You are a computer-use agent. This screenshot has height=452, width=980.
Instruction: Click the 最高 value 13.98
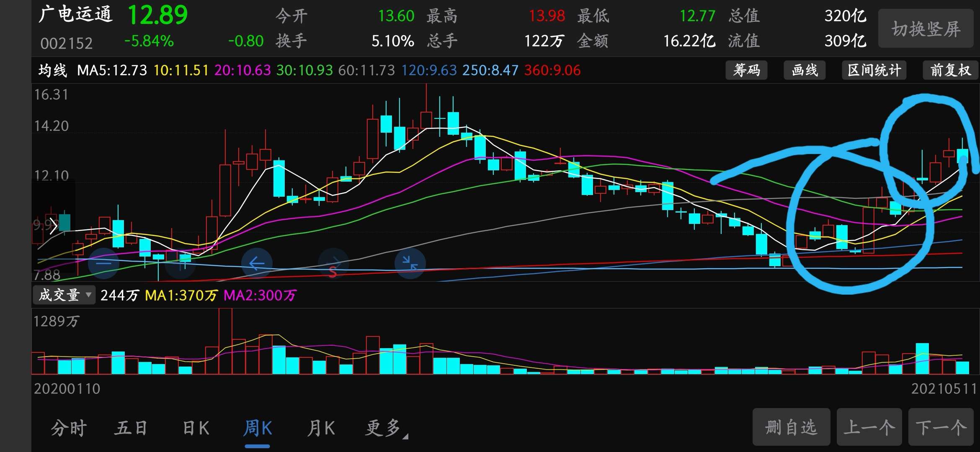(x=547, y=16)
